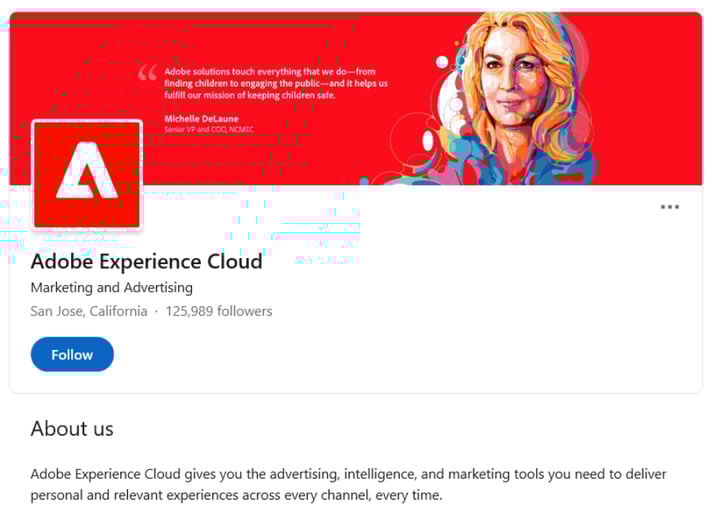Click the Senior VP and COO, NCMEC subtitle
This screenshot has width=712, height=523.
pos(209,129)
